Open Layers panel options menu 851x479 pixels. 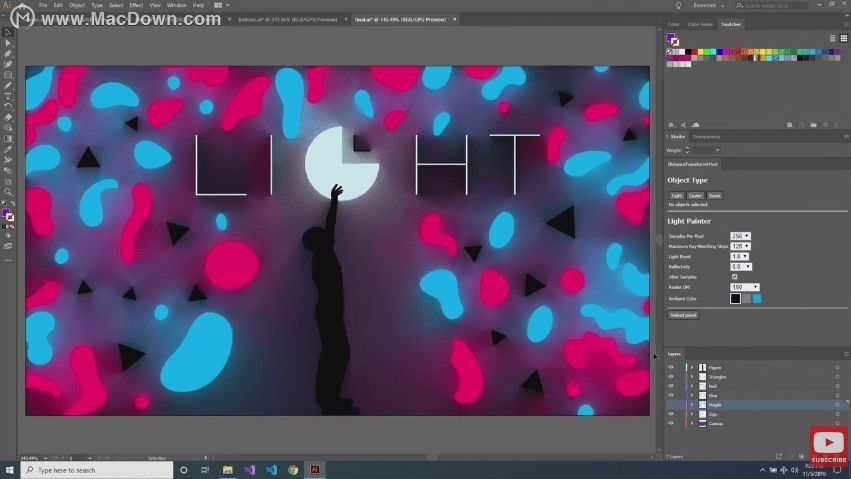[846, 354]
